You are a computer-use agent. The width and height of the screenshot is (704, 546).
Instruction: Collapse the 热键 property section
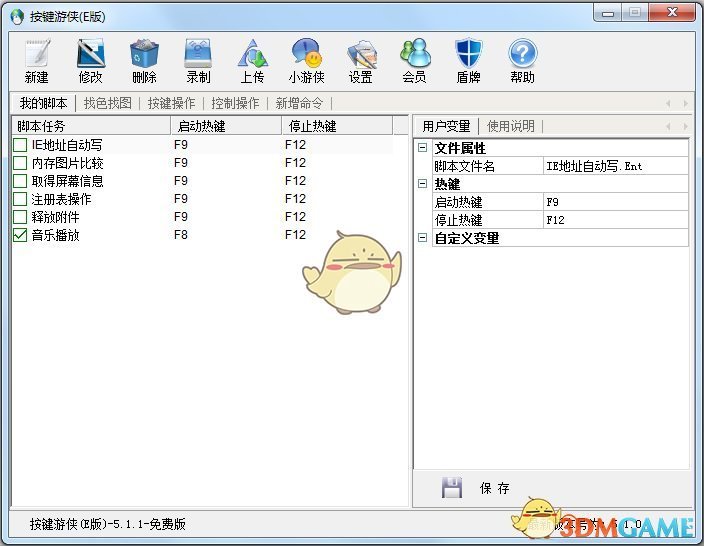coord(422,183)
